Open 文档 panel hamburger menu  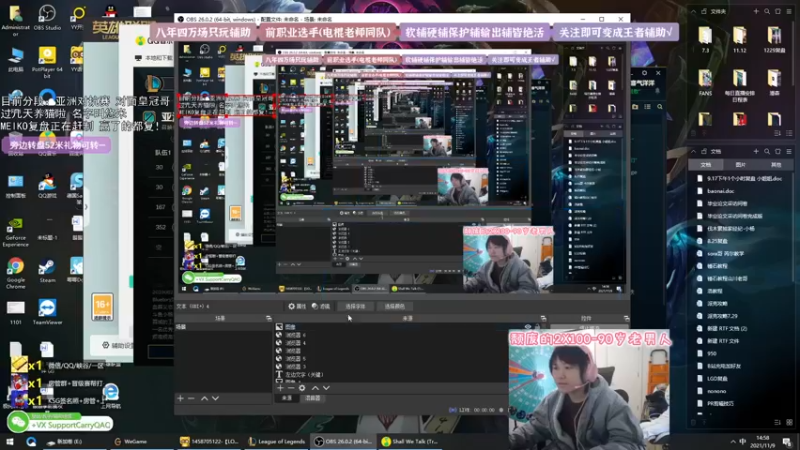789,151
